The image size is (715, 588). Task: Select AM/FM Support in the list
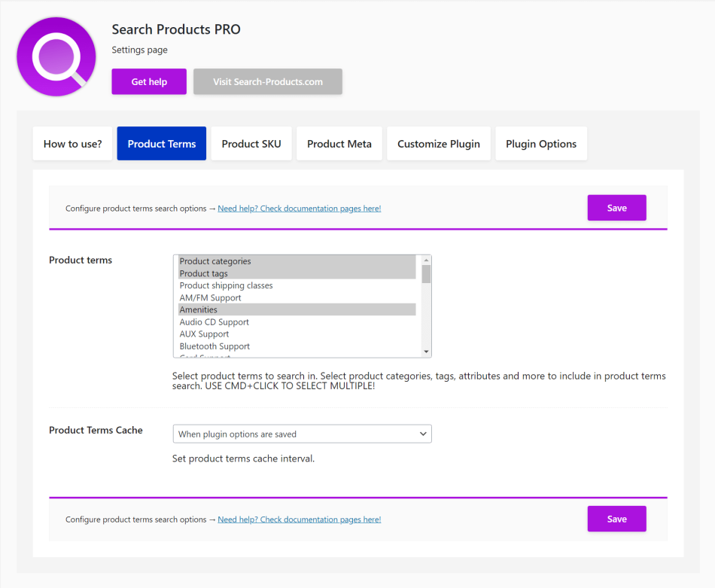[210, 297]
